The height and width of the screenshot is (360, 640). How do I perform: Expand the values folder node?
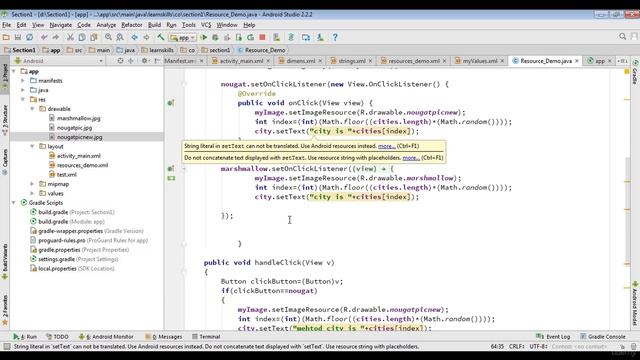[32, 193]
